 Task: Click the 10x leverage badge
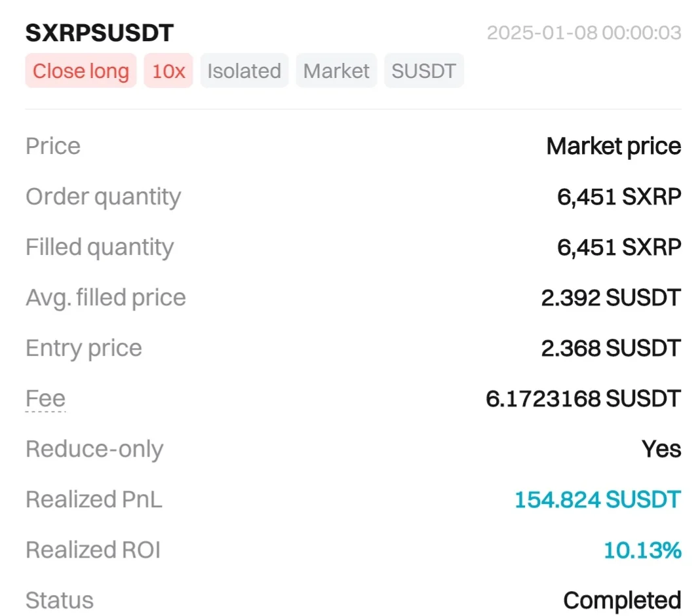pos(168,71)
